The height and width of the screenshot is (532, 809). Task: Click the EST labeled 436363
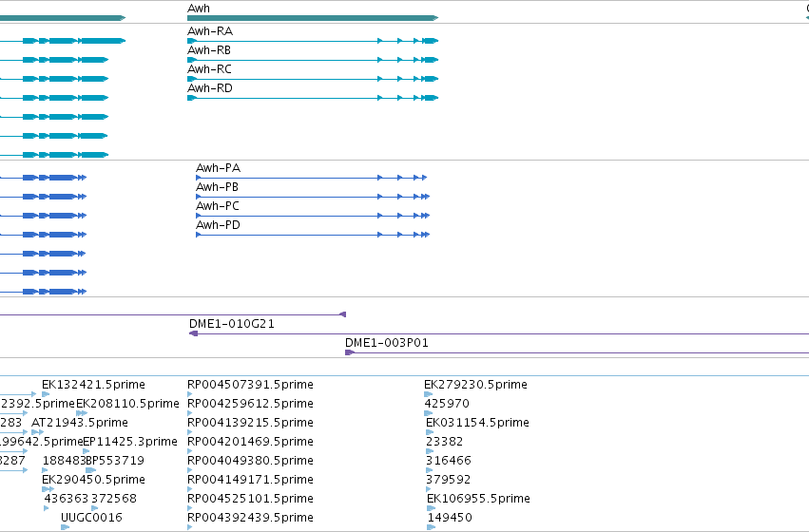tap(67, 499)
